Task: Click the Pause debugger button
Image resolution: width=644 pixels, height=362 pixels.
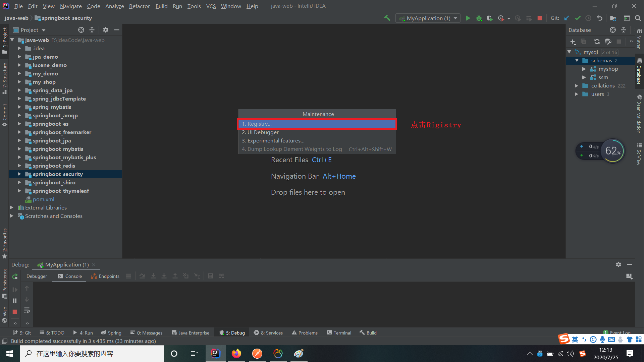Action: point(15,301)
